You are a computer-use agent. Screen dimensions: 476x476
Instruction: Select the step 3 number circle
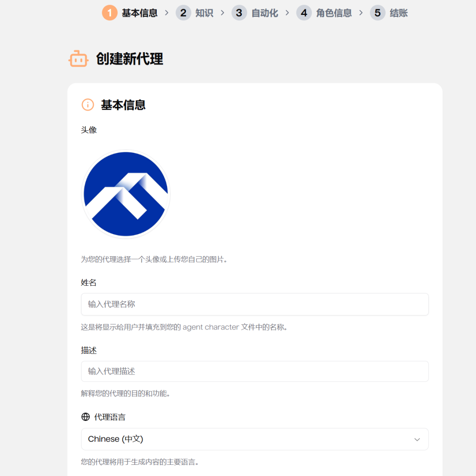pyautogui.click(x=239, y=13)
